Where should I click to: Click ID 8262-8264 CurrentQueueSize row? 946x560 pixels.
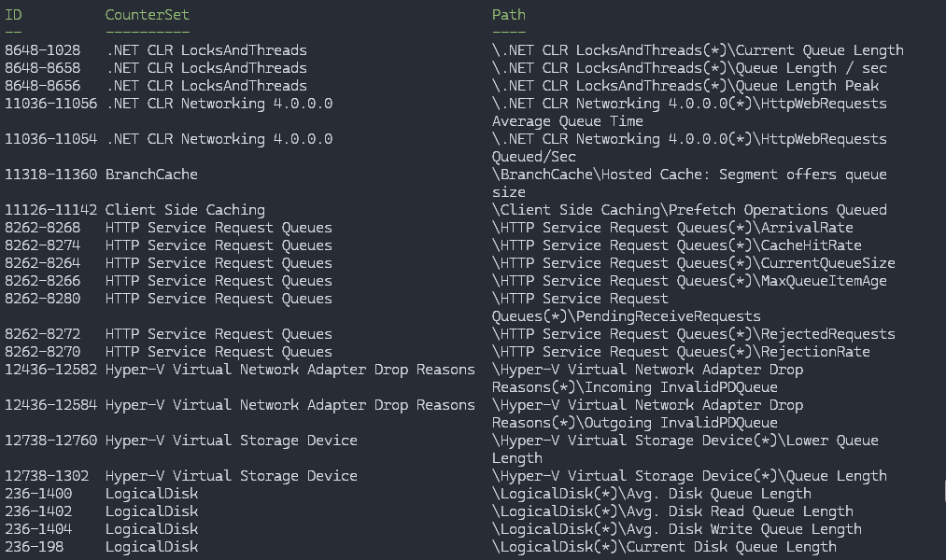coord(42,263)
